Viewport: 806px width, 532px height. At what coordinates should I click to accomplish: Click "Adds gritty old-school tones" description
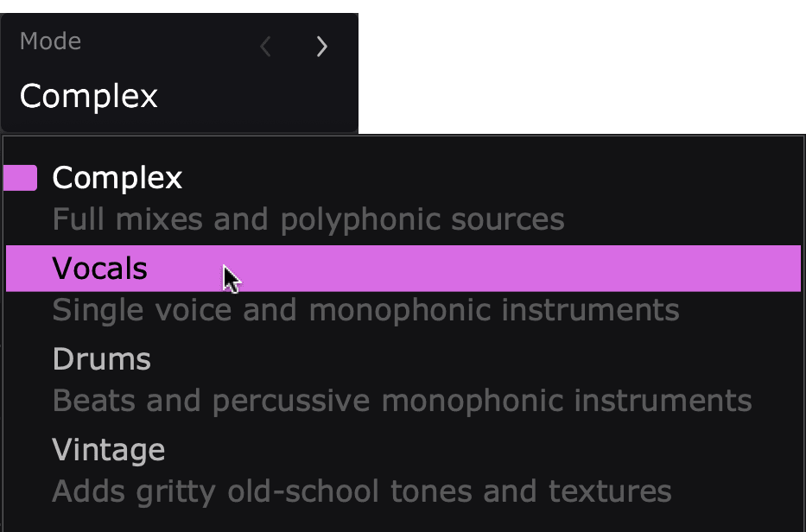pos(362,491)
